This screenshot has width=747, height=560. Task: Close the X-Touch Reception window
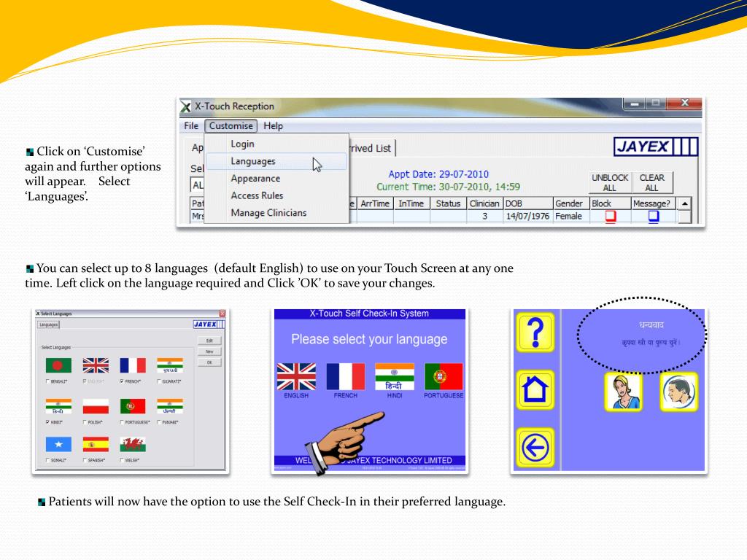684,103
